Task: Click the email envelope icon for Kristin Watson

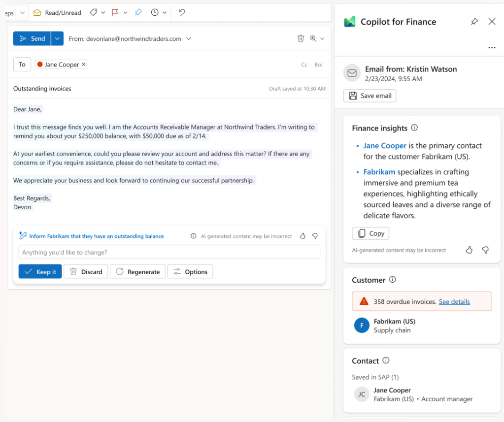Action: (x=352, y=73)
